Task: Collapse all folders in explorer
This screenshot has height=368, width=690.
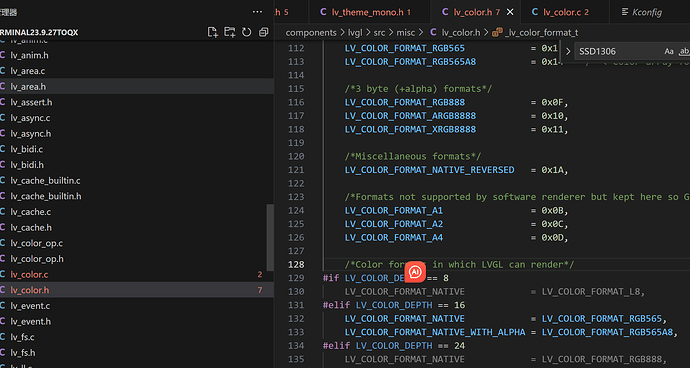Action: click(263, 32)
